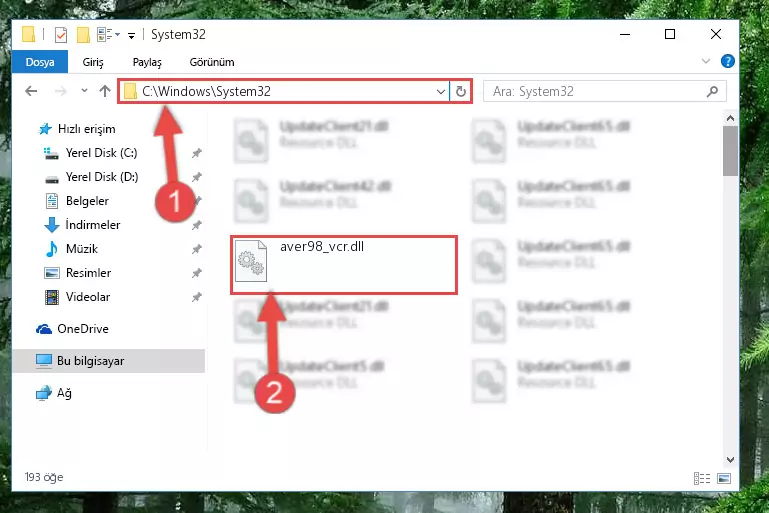
Task: Switch to Details view in status bar
Action: pos(702,478)
